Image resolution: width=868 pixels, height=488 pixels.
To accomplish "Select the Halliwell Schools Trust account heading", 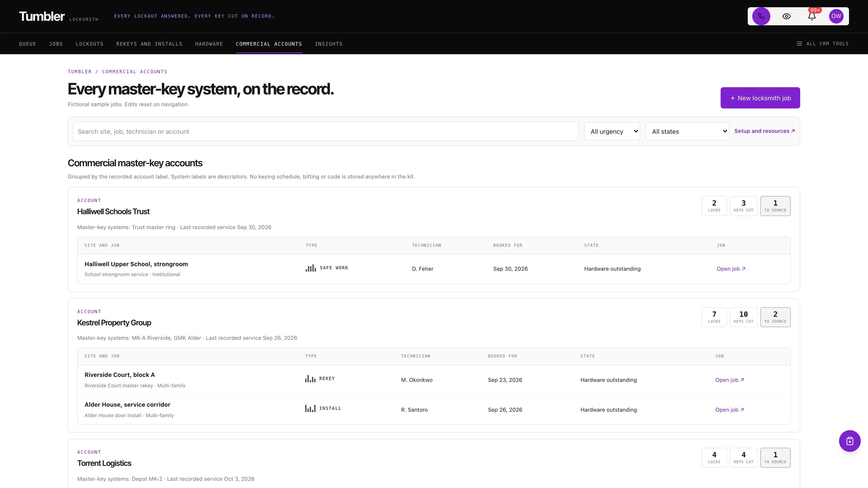I will click(x=113, y=211).
